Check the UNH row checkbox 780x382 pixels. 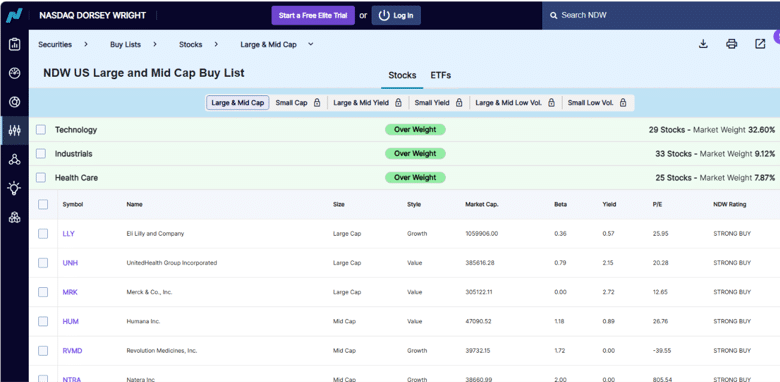43,263
